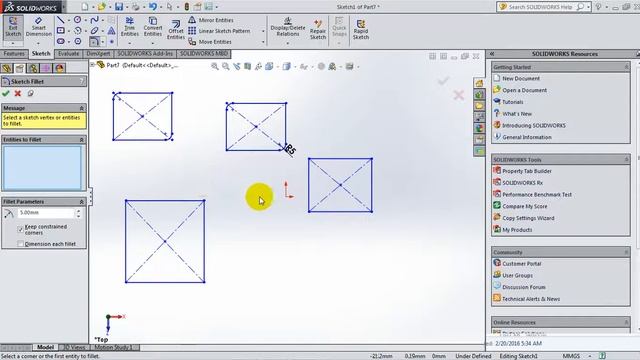
Task: Click the fillet radius 5.00mm input field
Action: pos(46,213)
